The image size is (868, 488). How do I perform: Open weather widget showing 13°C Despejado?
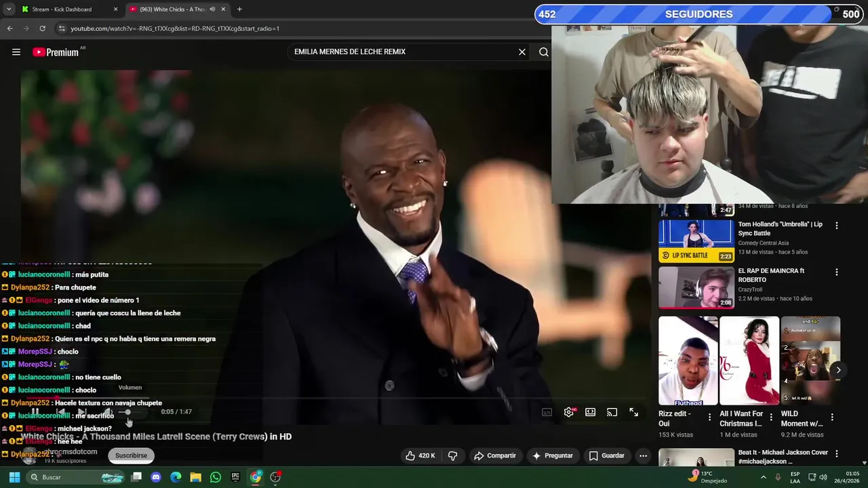tap(709, 477)
